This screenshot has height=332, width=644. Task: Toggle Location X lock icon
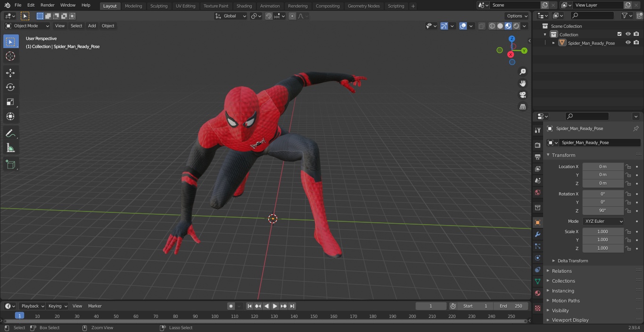click(628, 167)
